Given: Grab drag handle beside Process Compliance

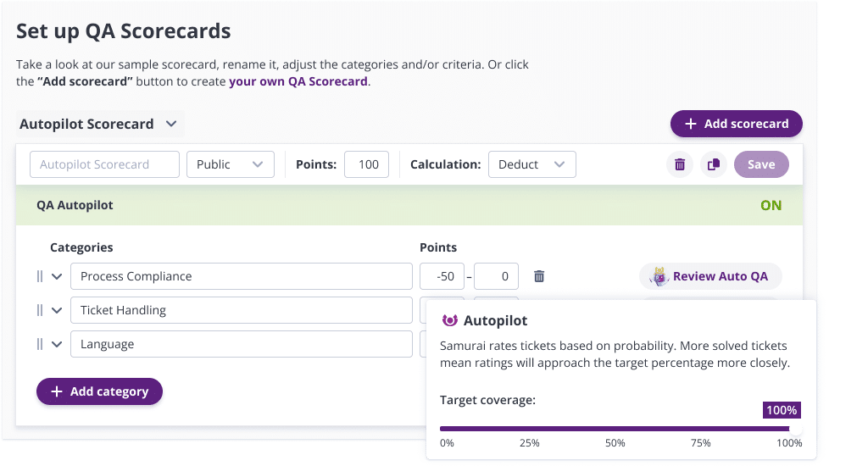Looking at the screenshot, I should [x=40, y=276].
